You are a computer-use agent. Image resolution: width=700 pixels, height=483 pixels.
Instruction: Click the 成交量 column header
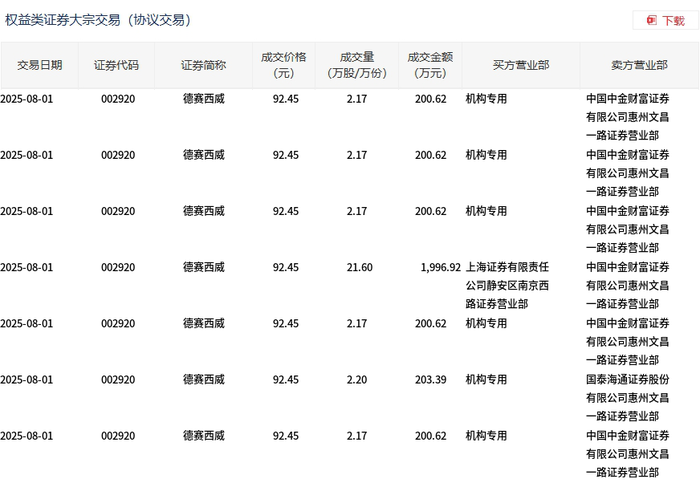[x=357, y=65]
